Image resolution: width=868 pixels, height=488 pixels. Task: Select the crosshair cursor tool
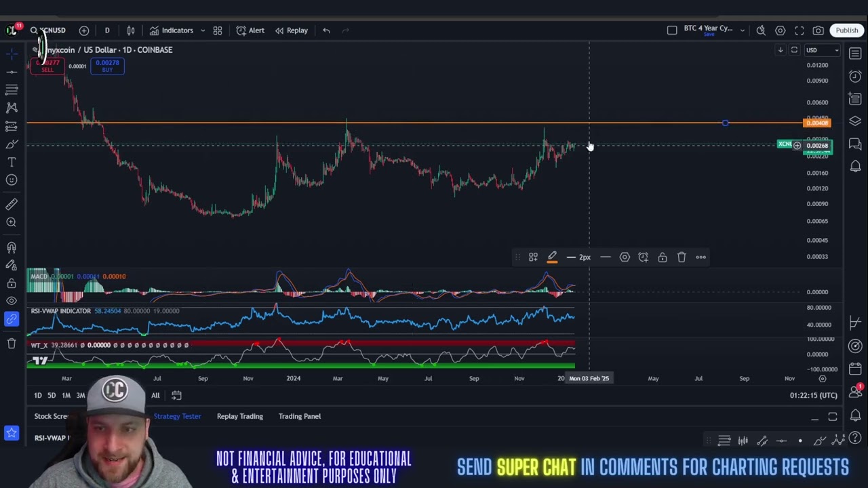12,54
